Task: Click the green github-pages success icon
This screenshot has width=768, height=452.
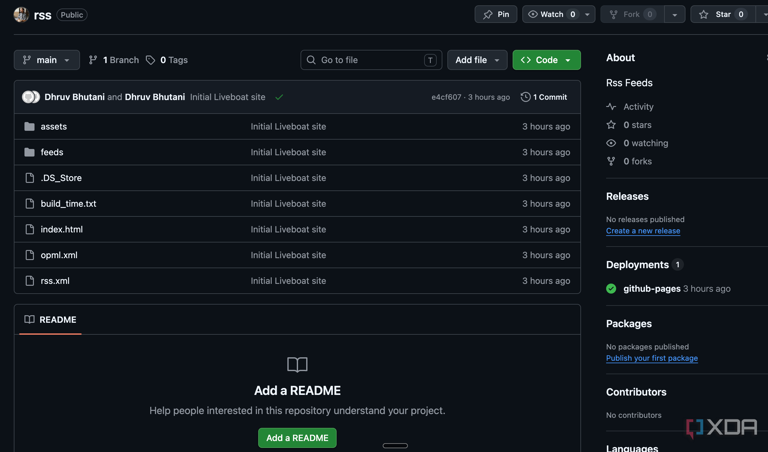Action: [x=611, y=289]
